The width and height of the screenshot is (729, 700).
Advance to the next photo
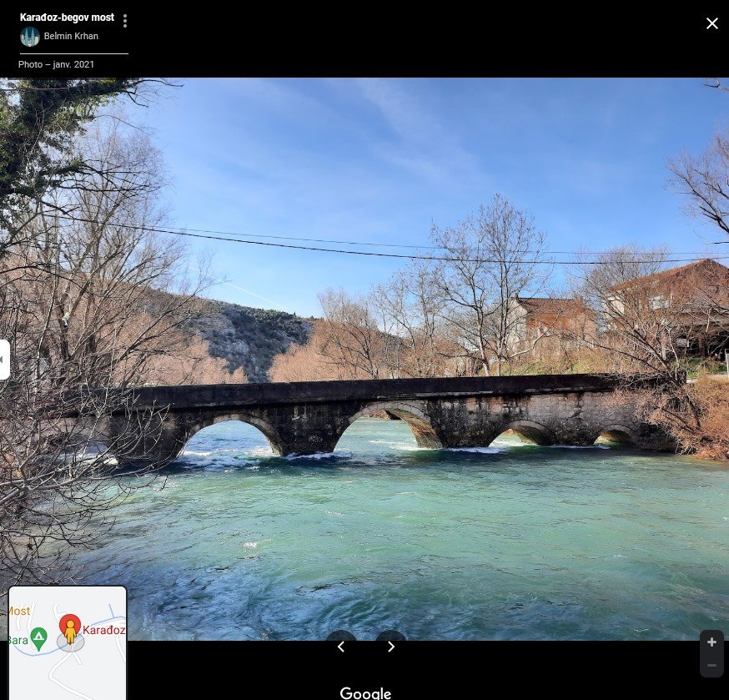click(390, 646)
